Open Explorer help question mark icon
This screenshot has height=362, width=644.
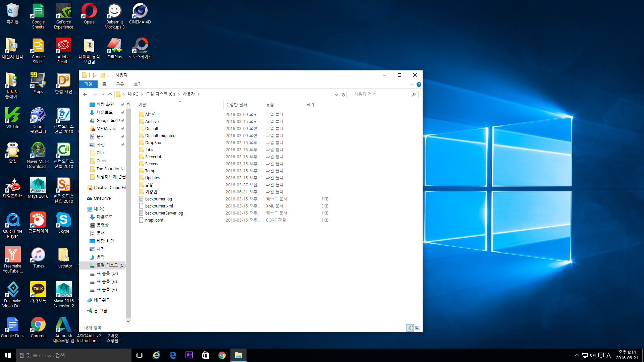(x=419, y=84)
